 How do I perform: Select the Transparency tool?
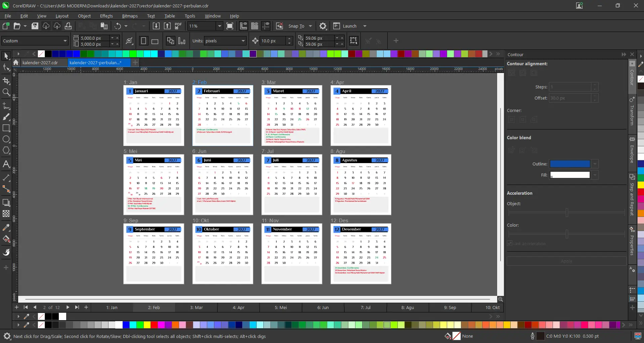tap(6, 214)
